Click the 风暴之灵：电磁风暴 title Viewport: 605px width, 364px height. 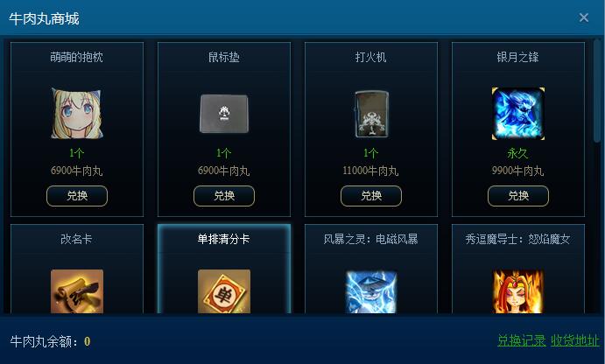pyautogui.click(x=371, y=239)
